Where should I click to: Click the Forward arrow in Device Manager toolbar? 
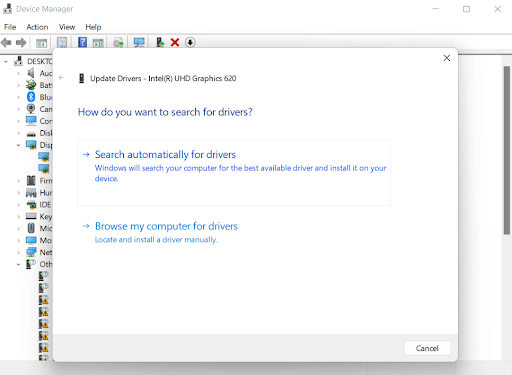coord(21,43)
